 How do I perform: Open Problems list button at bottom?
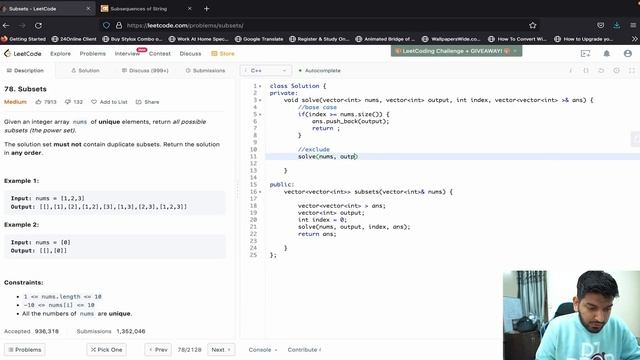point(25,350)
